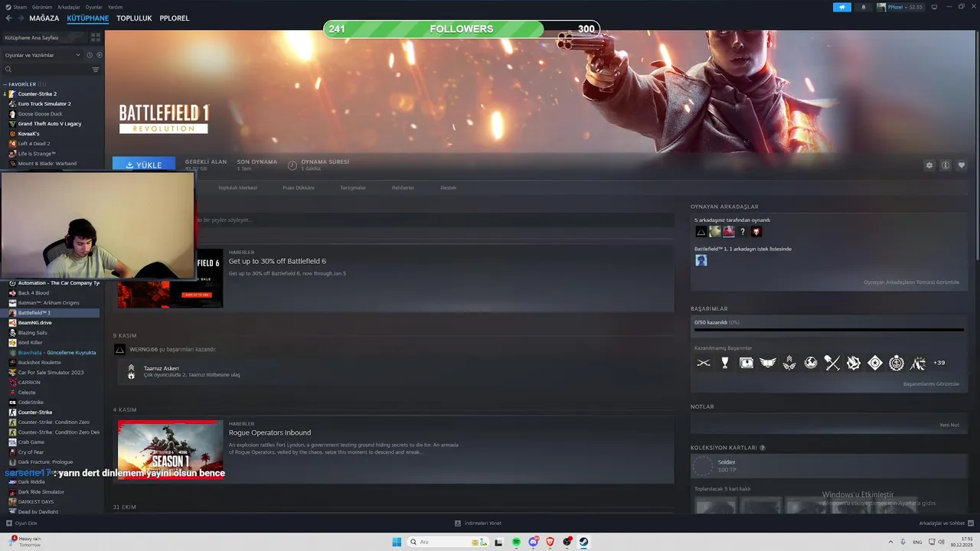980x551 pixels.
Task: Click the collection cards help icon
Action: tap(763, 448)
